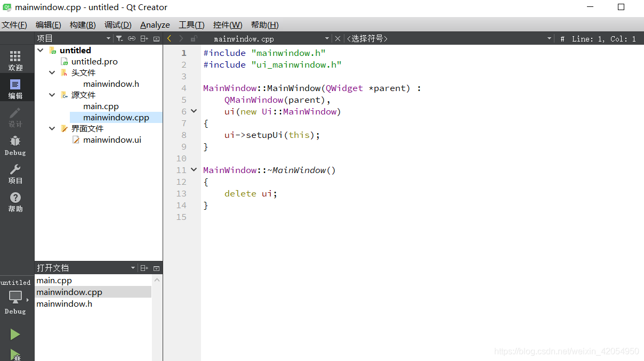Split the 打开文档 panel
Screen dimensions: 644x361
click(144, 268)
